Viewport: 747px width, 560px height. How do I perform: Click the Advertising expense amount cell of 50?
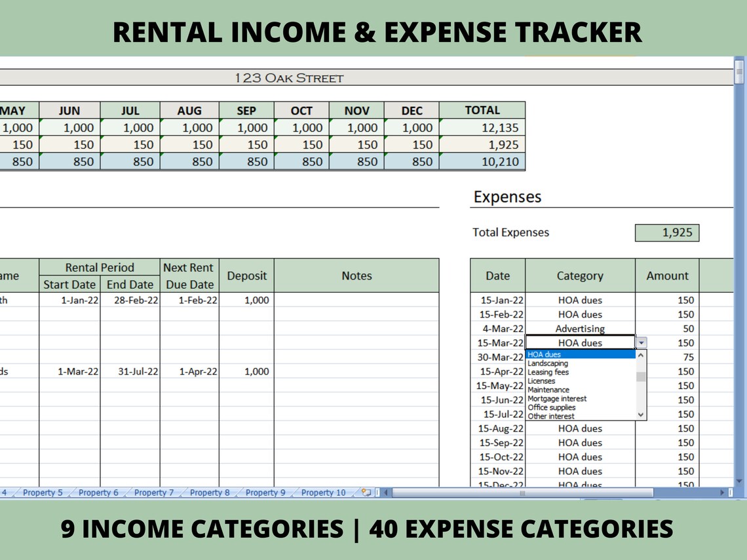click(667, 328)
